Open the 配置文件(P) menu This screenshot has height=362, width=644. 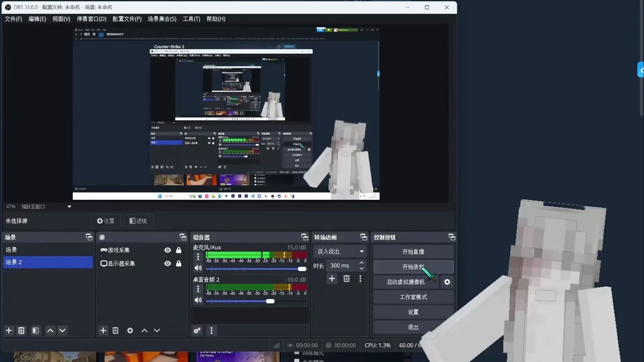click(127, 19)
